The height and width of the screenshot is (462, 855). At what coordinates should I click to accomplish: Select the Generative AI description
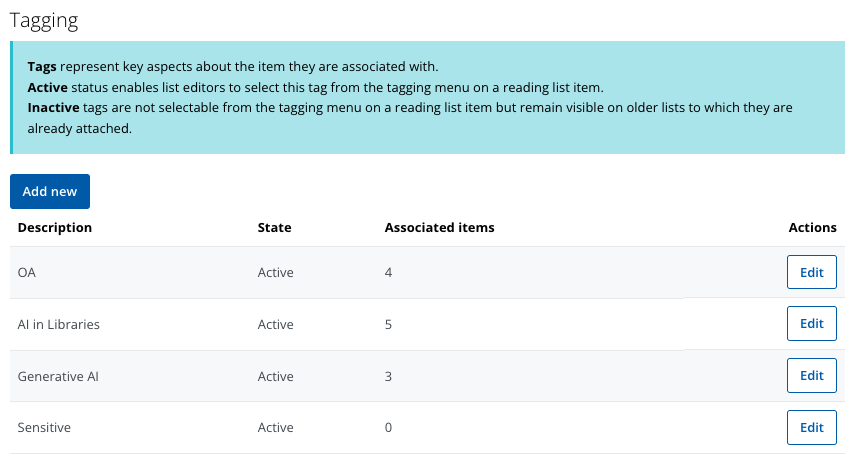click(58, 376)
